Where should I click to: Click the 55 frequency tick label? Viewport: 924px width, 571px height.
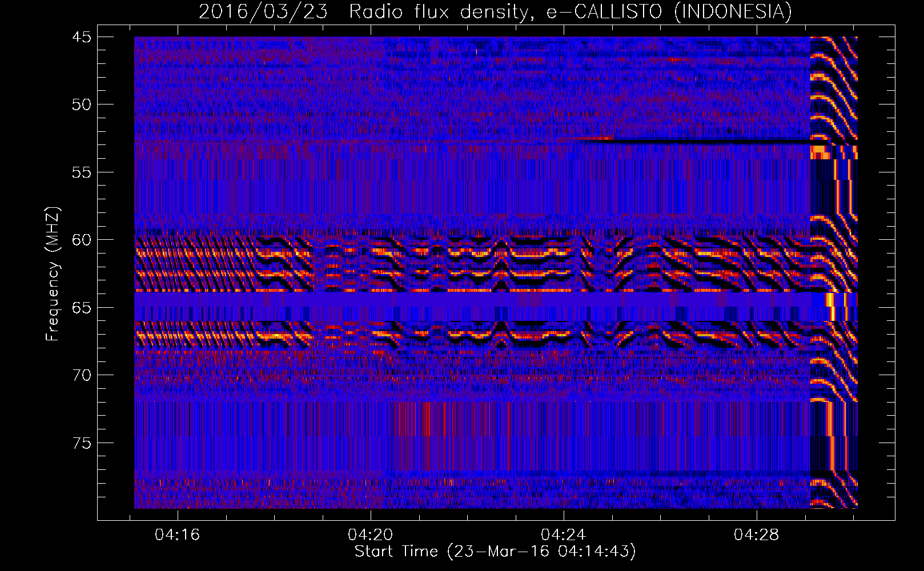[81, 172]
